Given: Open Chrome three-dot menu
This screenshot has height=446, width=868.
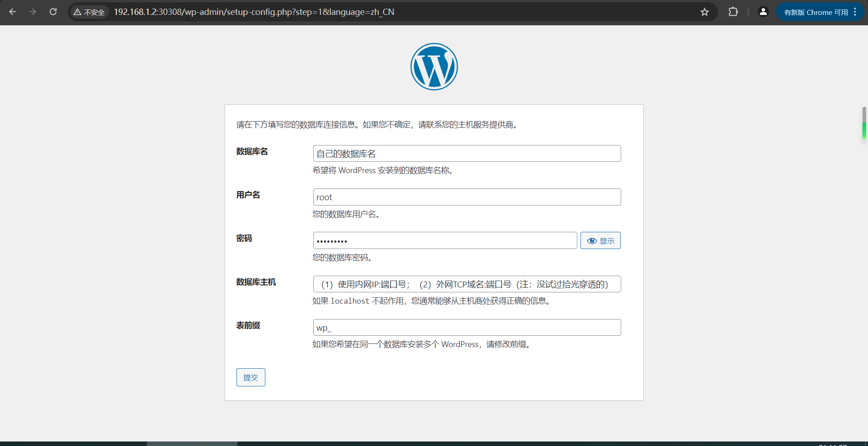Looking at the screenshot, I should [855, 12].
